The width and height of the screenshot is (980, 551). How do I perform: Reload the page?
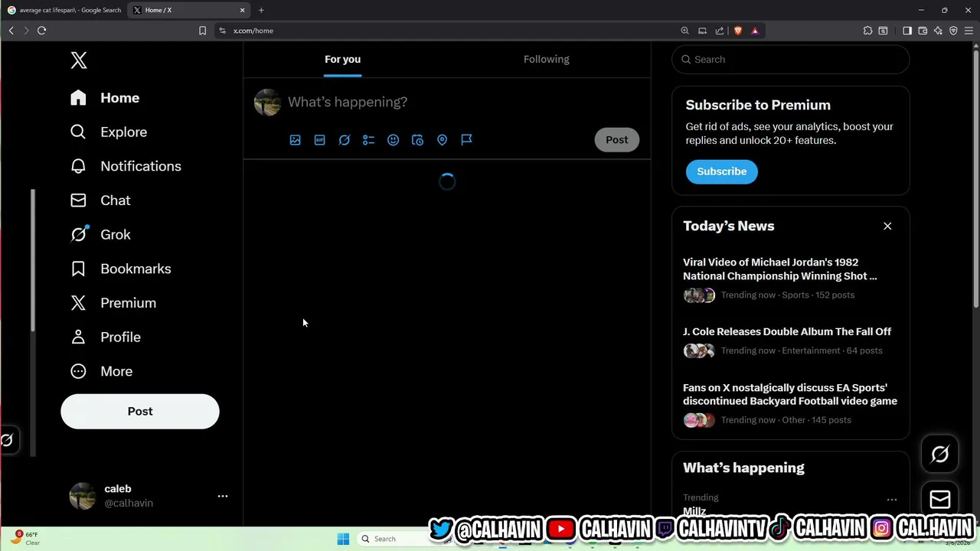tap(41, 31)
